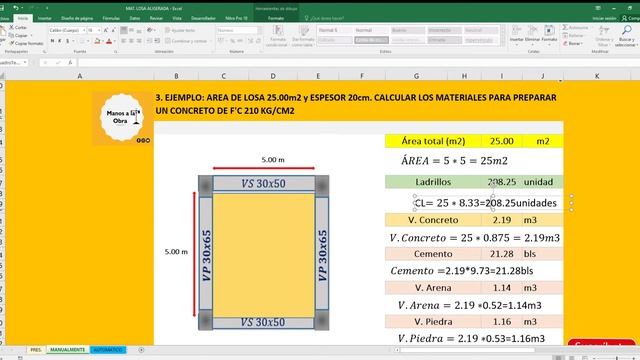Select Copiar formato painter
The height and width of the screenshot is (360, 640).
[26, 43]
